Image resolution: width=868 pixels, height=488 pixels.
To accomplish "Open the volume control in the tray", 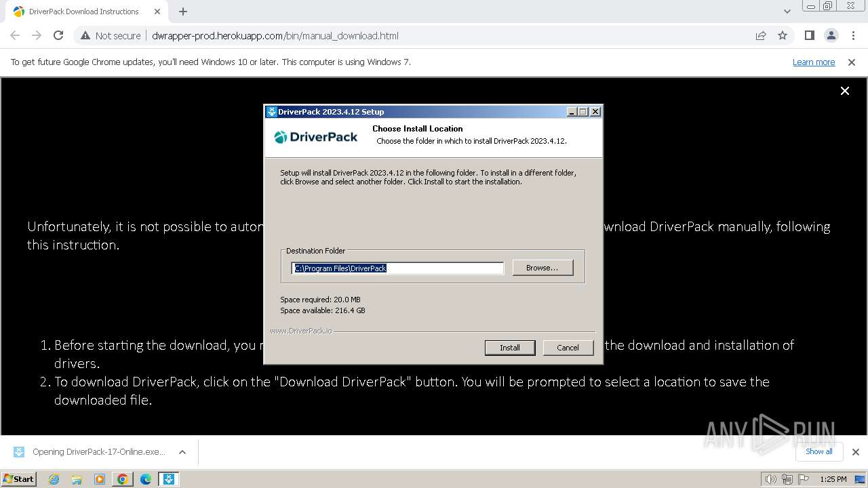I will click(770, 479).
